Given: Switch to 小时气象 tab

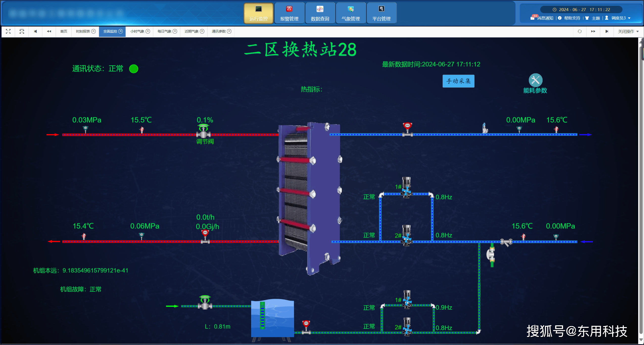Looking at the screenshot, I should pos(137,31).
